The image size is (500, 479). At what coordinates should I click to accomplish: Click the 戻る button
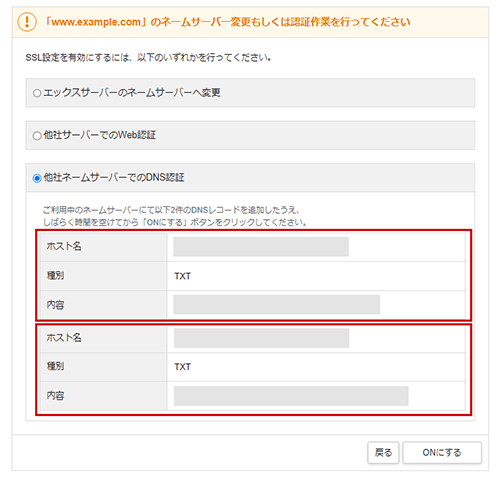[383, 452]
